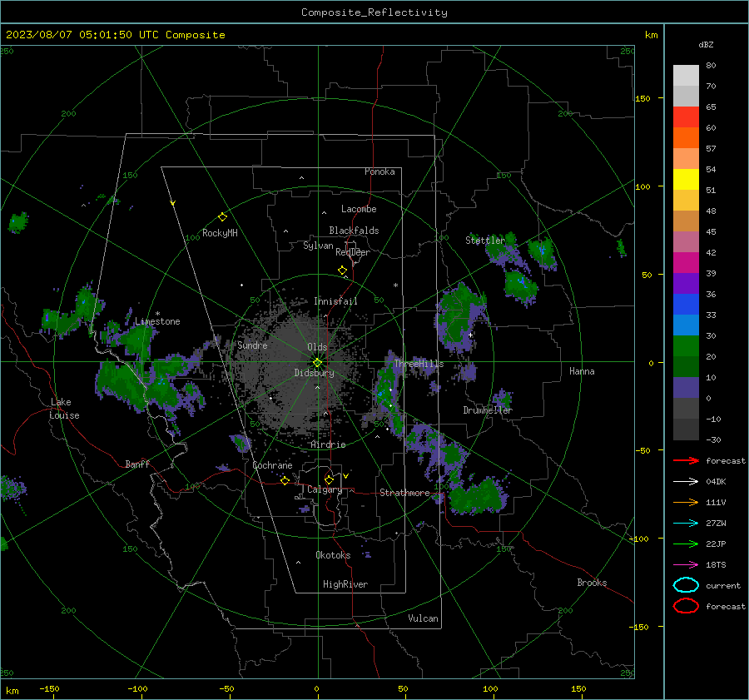
Task: Click the Lacombe city label
Action: point(359,209)
